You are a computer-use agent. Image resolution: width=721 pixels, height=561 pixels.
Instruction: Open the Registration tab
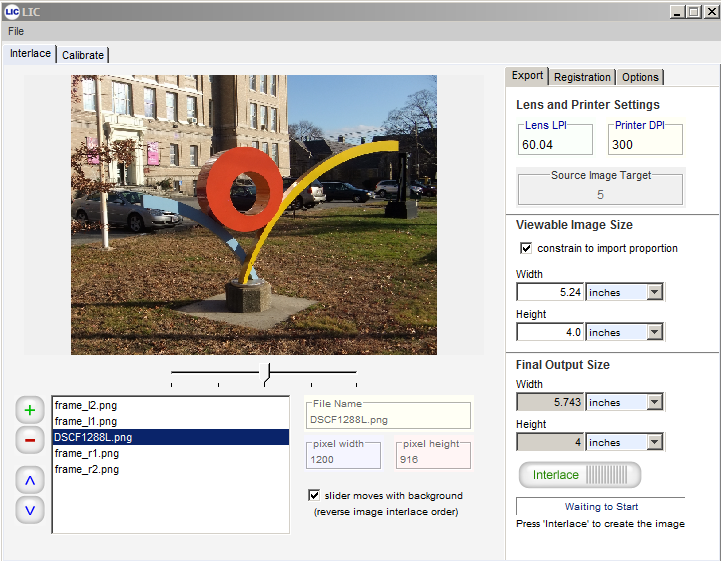582,77
